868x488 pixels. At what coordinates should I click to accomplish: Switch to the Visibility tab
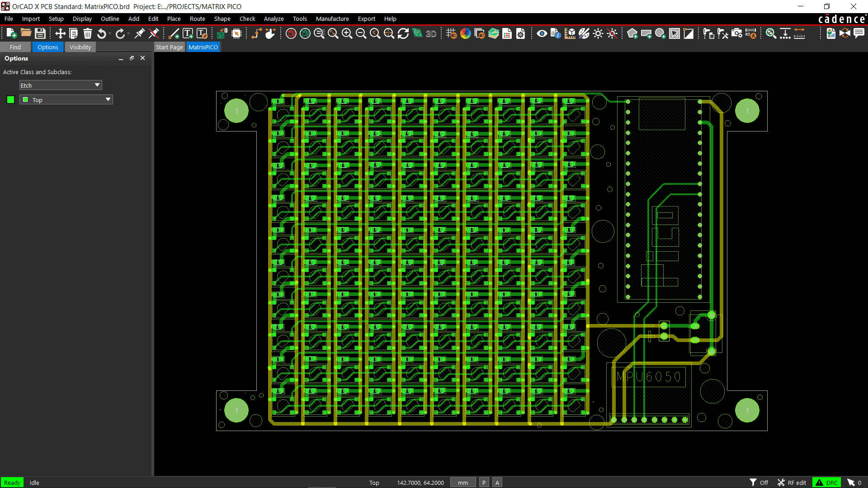(80, 47)
